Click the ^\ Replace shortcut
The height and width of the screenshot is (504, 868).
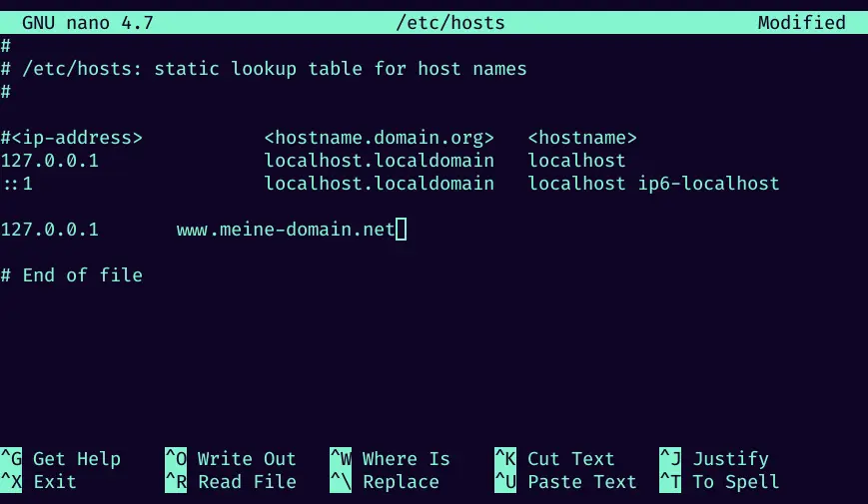click(385, 482)
